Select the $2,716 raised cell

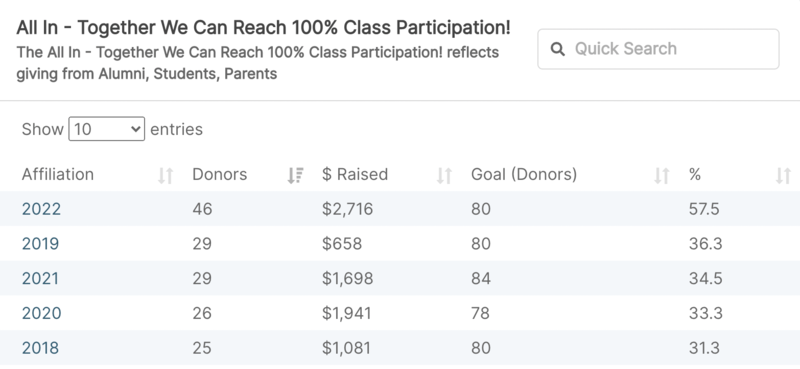click(x=347, y=209)
